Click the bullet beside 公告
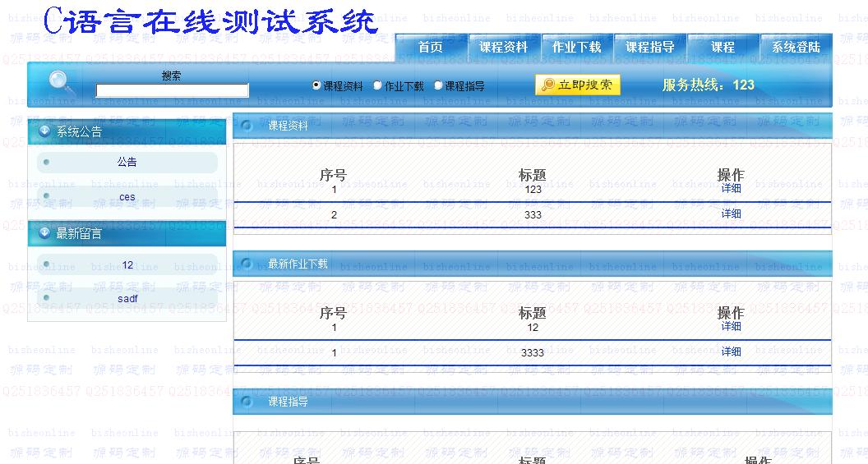 47,162
